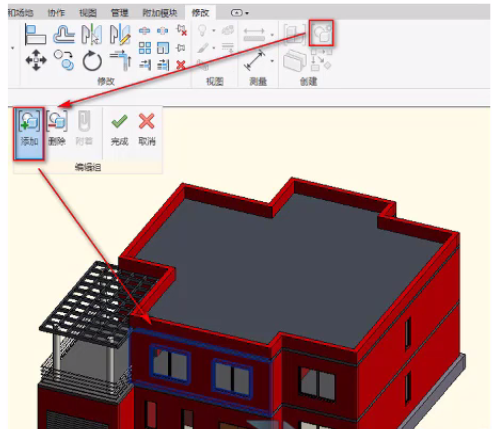The width and height of the screenshot is (492, 429).
Task: Select the Split with Gap tool
Action: [162, 31]
